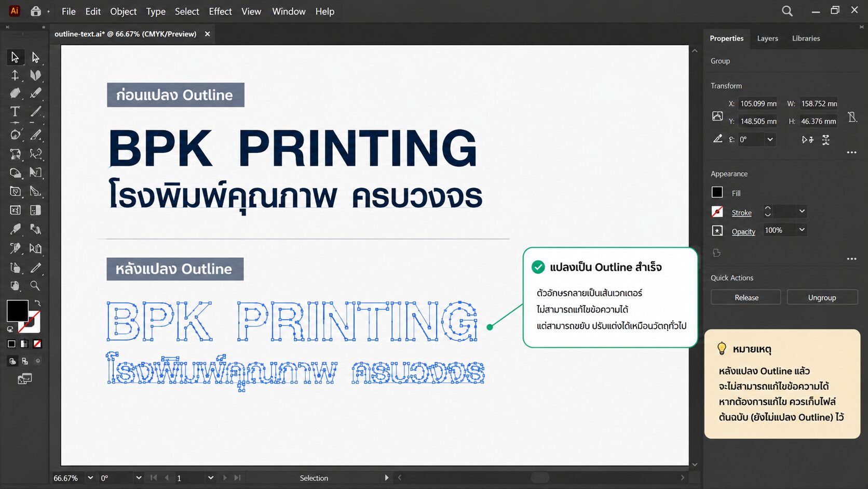Click the large black Fill box in toolbar

click(x=17, y=311)
